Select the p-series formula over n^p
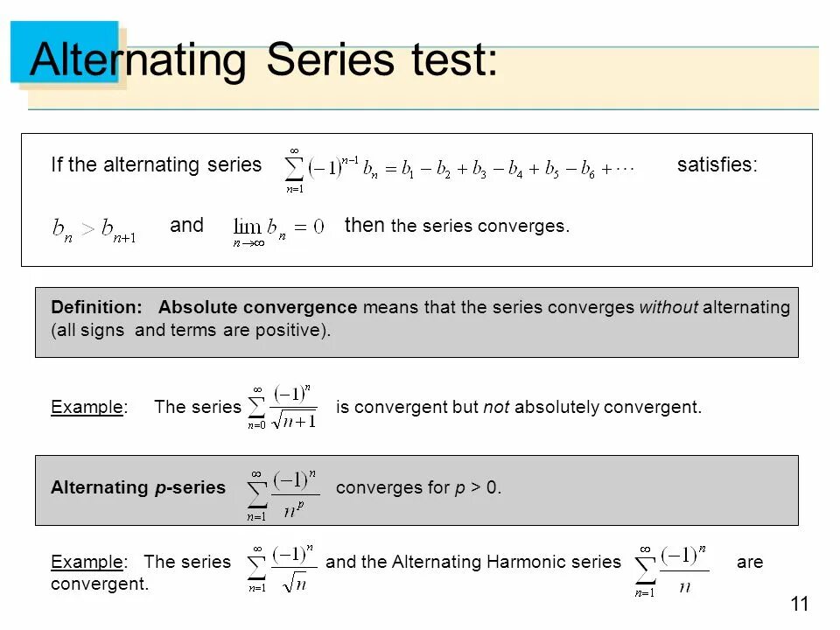840x630 pixels. click(283, 494)
